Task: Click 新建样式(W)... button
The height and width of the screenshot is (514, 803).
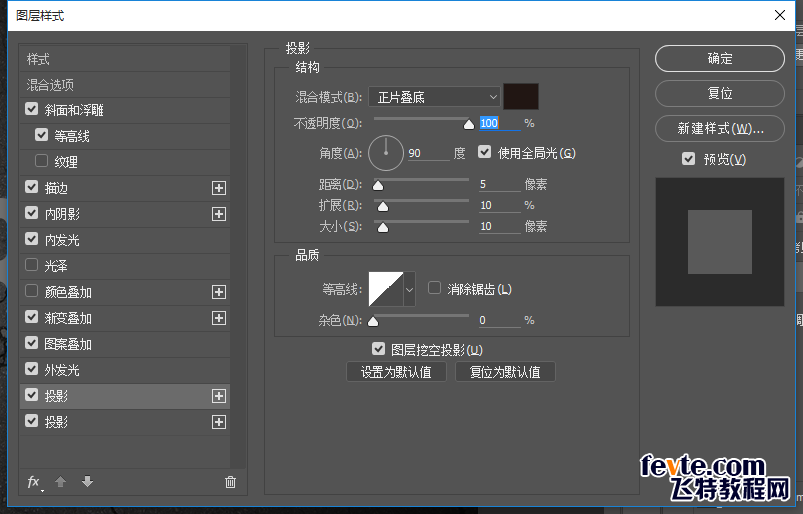Action: (720, 128)
